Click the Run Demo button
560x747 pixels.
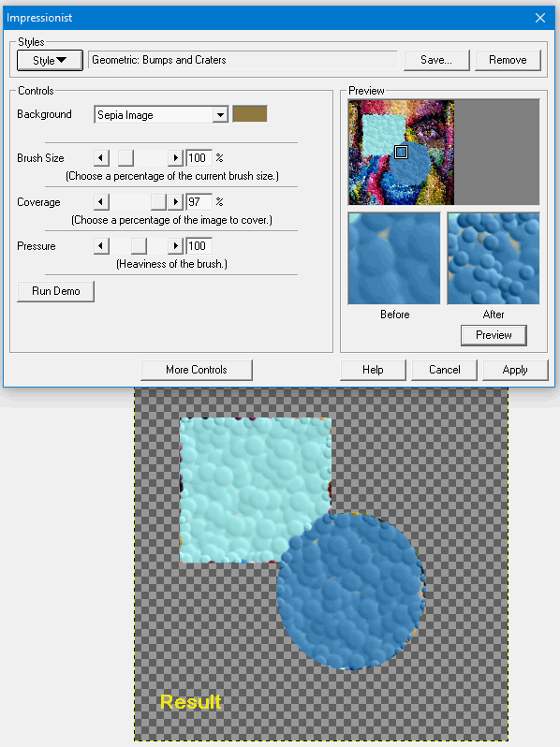pos(56,291)
